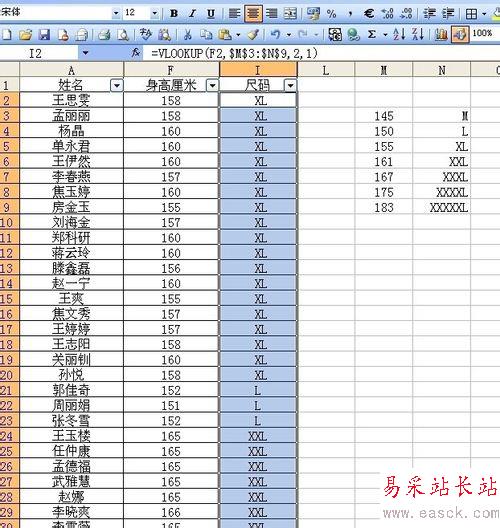The height and width of the screenshot is (528, 500).
Task: Select row 12 header
Action: pos(9,253)
